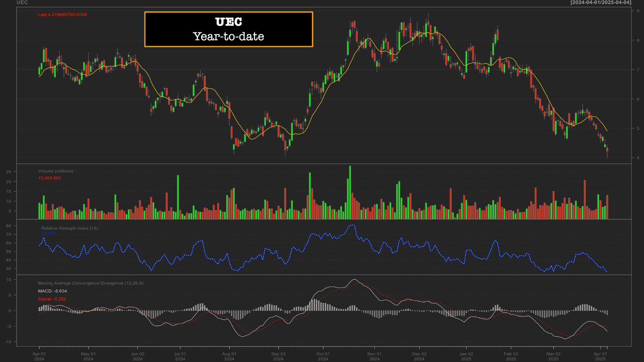Screen dimensions: 644x362
Task: Click the bold 'UEC' heading in the title box
Action: point(229,22)
